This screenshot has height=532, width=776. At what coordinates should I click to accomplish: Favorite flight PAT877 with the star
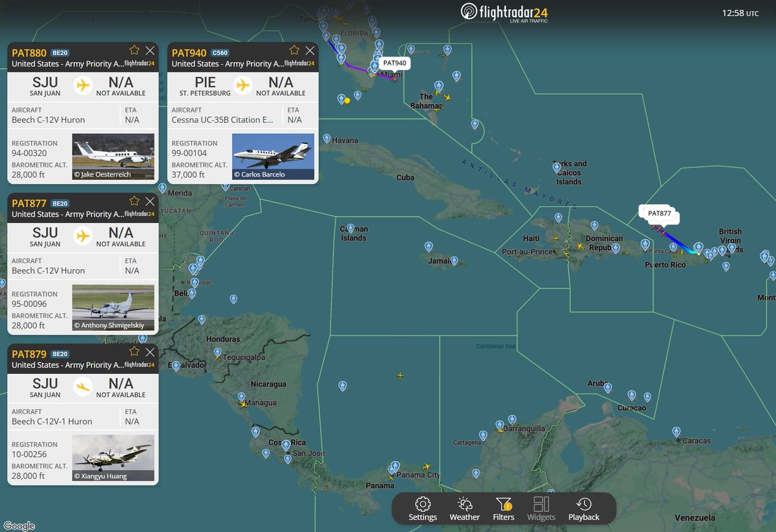134,201
